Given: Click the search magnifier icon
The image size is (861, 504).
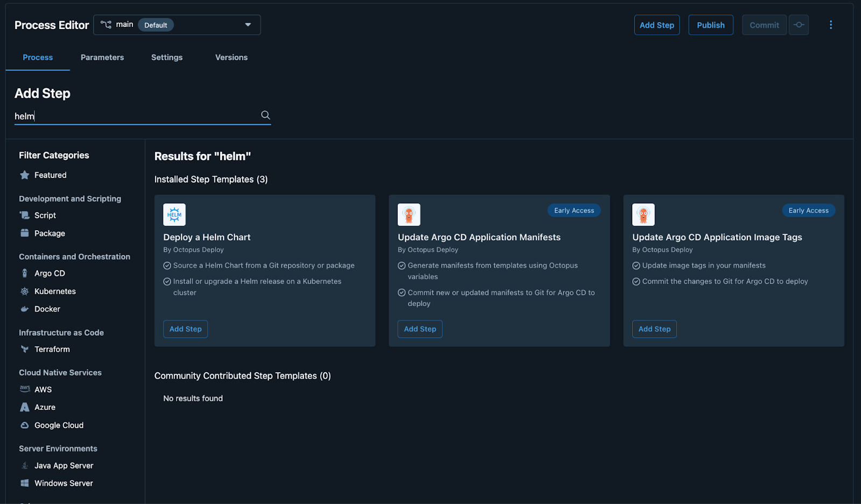Looking at the screenshot, I should tap(265, 115).
